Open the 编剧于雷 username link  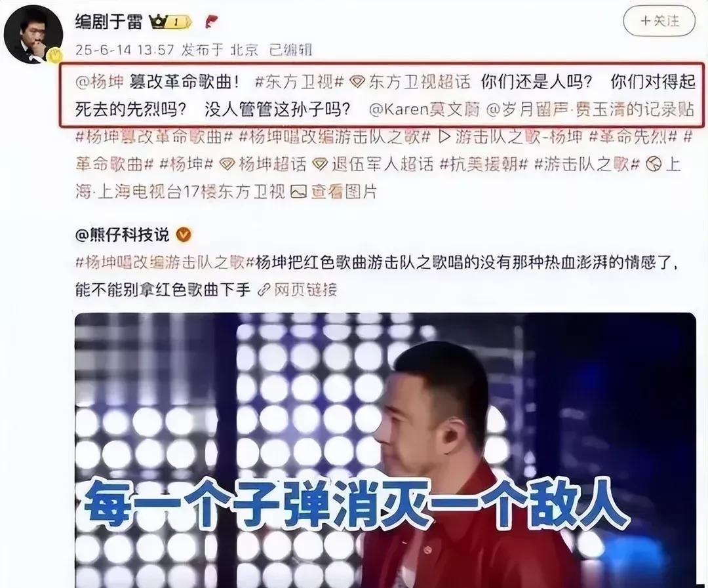tap(109, 21)
